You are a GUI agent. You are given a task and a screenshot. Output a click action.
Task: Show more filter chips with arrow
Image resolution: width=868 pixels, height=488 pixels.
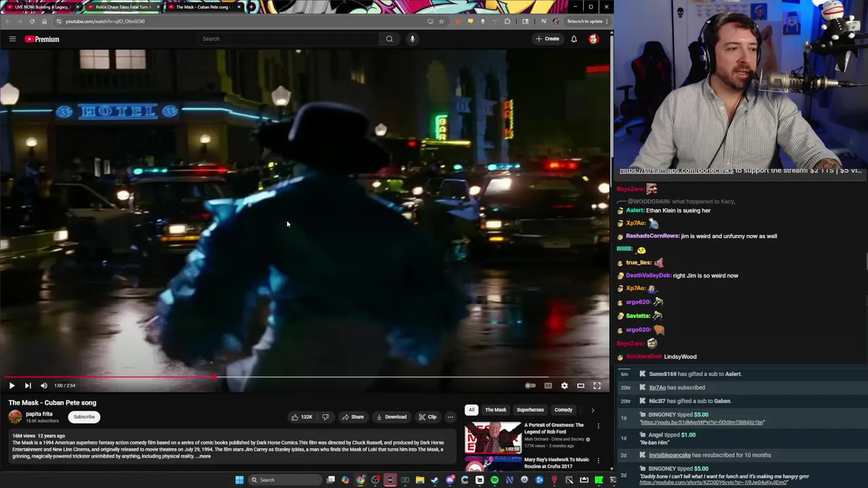tap(593, 410)
